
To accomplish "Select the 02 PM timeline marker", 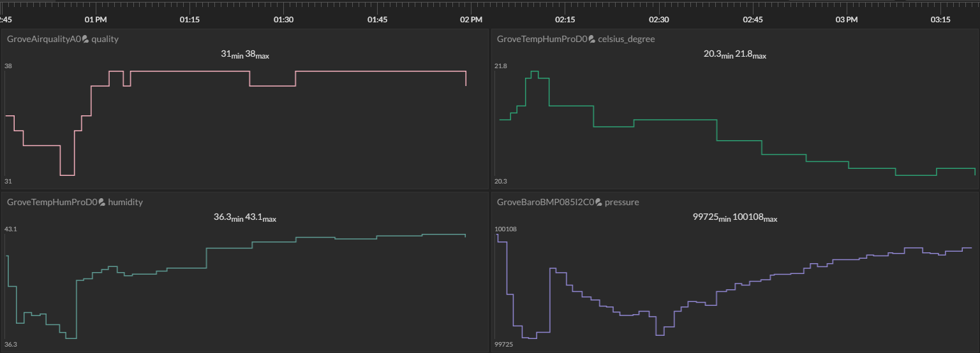I will pyautogui.click(x=471, y=20).
